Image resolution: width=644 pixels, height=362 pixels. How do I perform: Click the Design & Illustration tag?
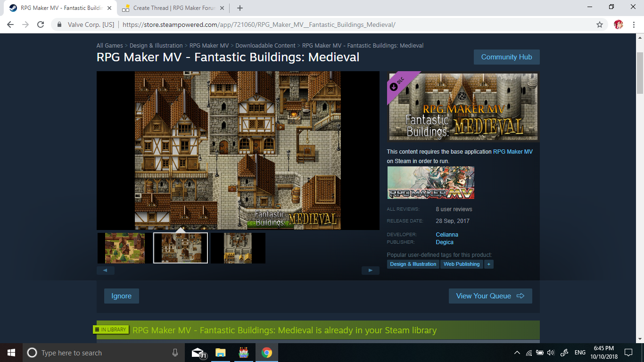413,264
